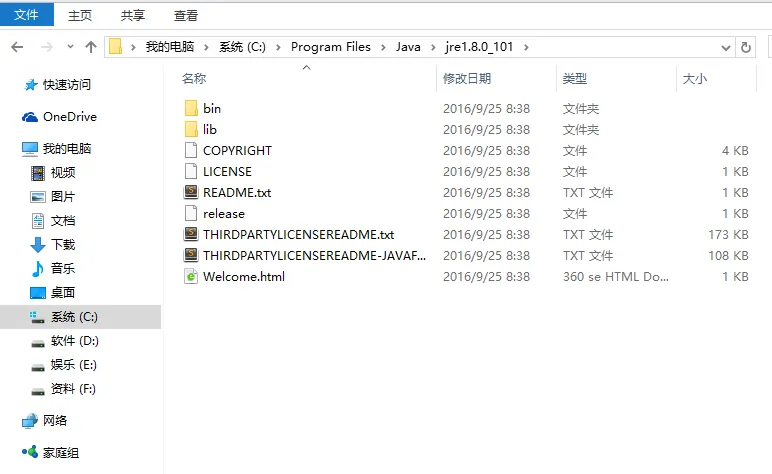Select the README.txt file icon

point(191,192)
